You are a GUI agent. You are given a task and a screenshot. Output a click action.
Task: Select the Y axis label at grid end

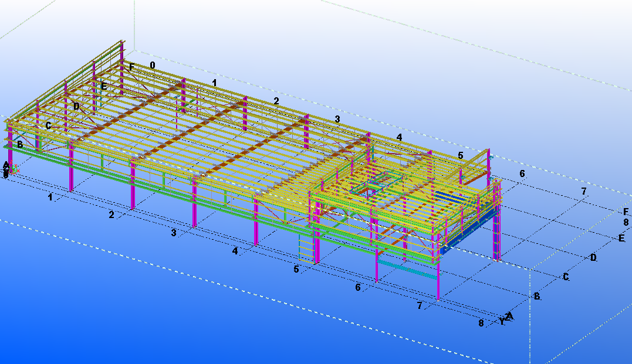[x=502, y=321]
